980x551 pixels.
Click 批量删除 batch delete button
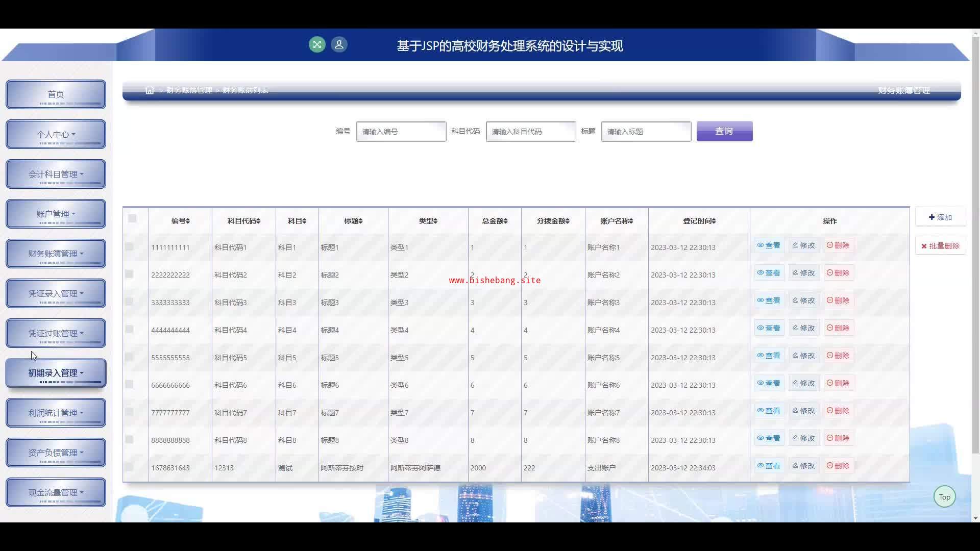pyautogui.click(x=940, y=246)
